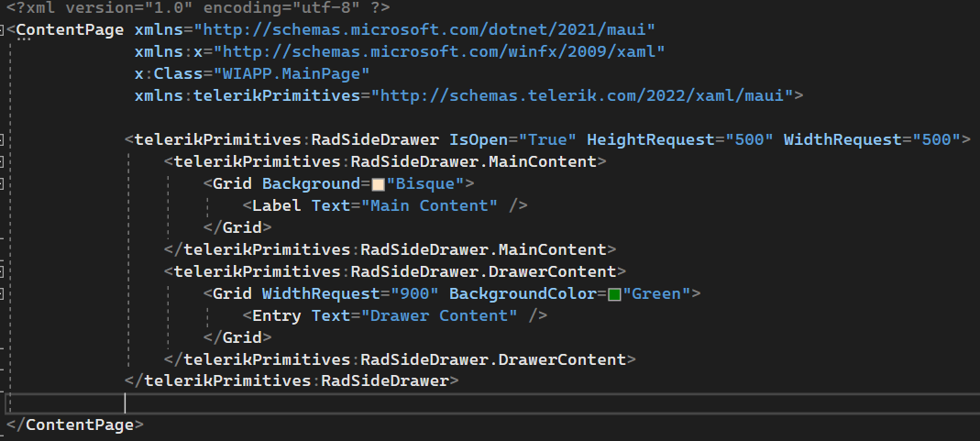The image size is (980, 441).
Task: Collapse the Grid with Green background
Action: click(x=3, y=293)
